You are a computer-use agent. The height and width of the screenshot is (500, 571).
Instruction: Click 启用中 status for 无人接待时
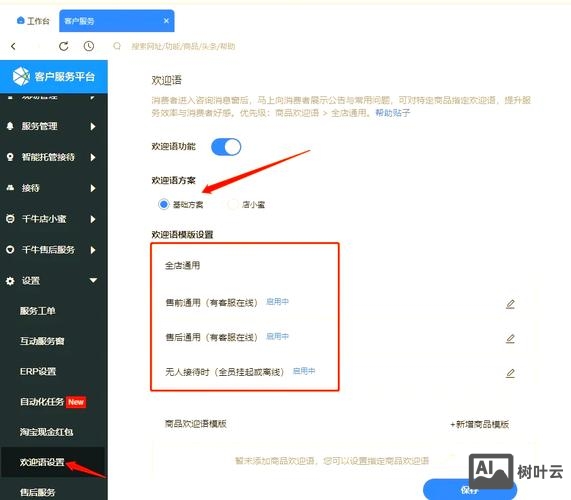[x=304, y=371]
